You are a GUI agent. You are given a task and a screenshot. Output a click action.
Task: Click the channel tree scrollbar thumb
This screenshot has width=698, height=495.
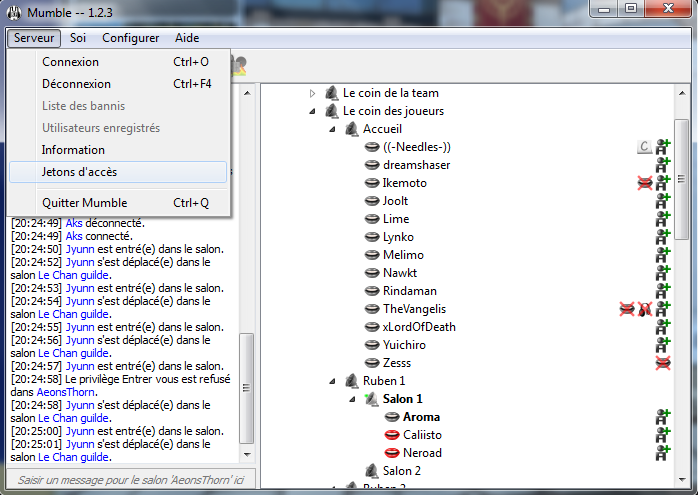tap(682, 179)
